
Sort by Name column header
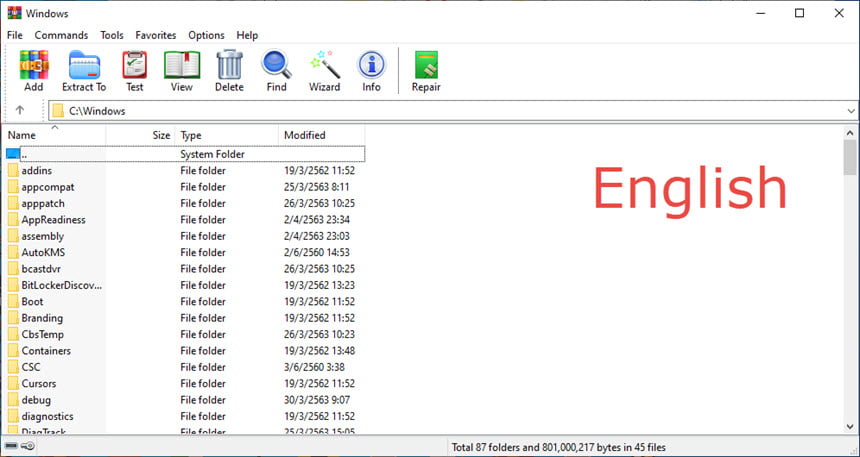coord(54,135)
